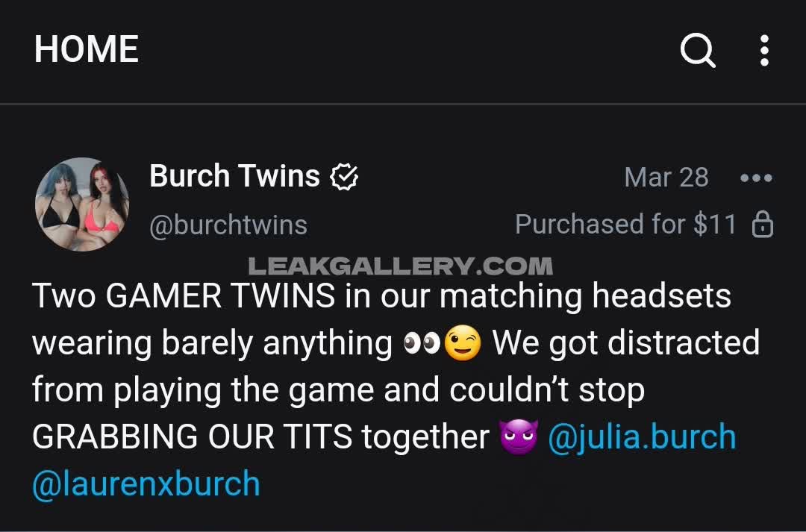Click the Mar 28 post date
The height and width of the screenshot is (532, 806).
pos(666,178)
